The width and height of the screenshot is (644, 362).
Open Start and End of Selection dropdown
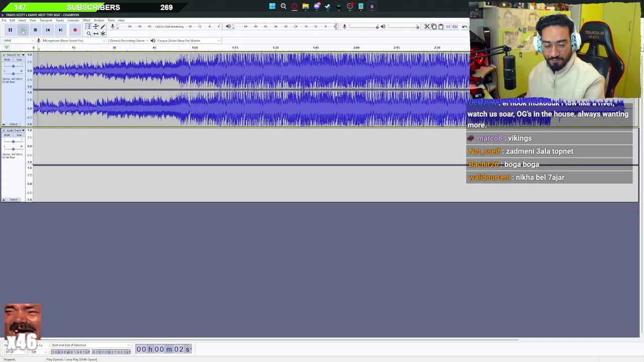pos(90,345)
